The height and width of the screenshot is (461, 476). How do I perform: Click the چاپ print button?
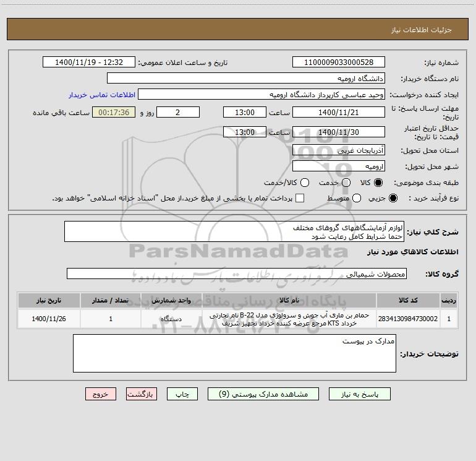pyautogui.click(x=182, y=394)
